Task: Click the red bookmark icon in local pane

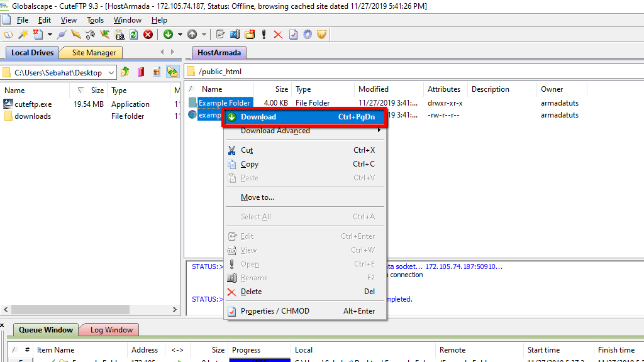Action: (141, 72)
